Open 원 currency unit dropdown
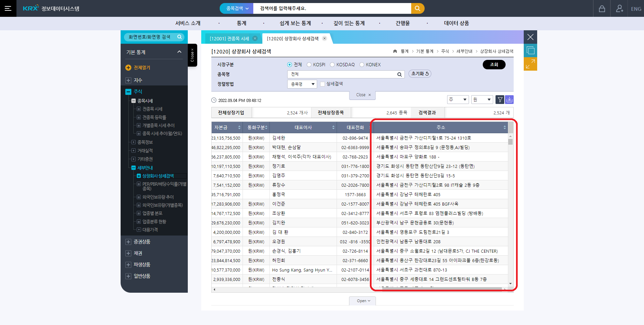 (x=482, y=100)
